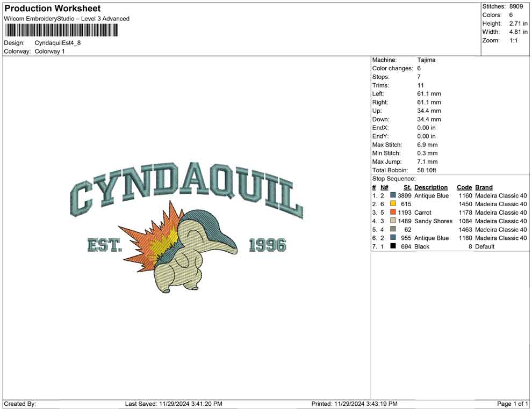The width and height of the screenshot is (532, 409).
Task: Click stitch count 1489 in row 4
Action: pyautogui.click(x=405, y=221)
